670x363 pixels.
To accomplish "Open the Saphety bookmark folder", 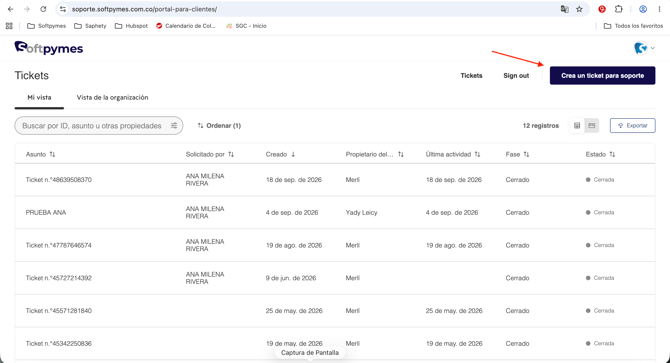I will click(90, 26).
